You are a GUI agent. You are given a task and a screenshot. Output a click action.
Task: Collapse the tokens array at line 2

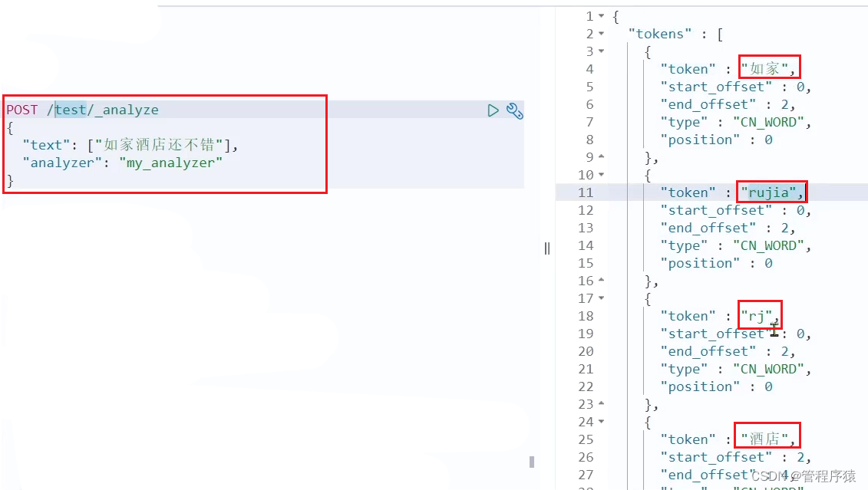pos(601,34)
